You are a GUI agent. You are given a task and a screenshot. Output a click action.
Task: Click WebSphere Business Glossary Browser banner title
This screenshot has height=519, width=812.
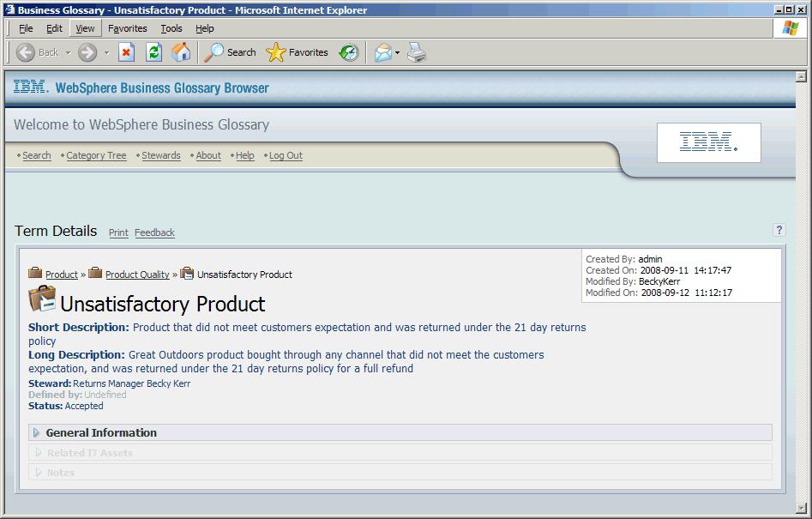tap(162, 88)
